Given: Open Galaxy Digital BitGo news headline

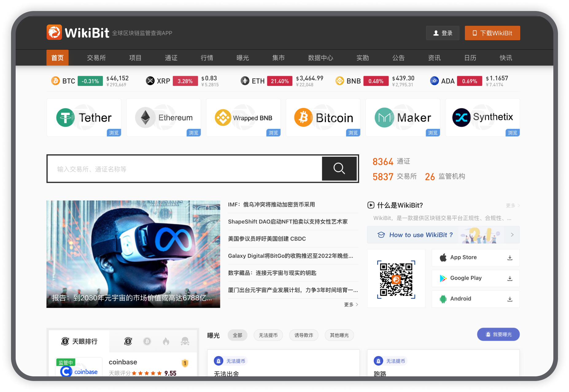Looking at the screenshot, I should [x=290, y=256].
